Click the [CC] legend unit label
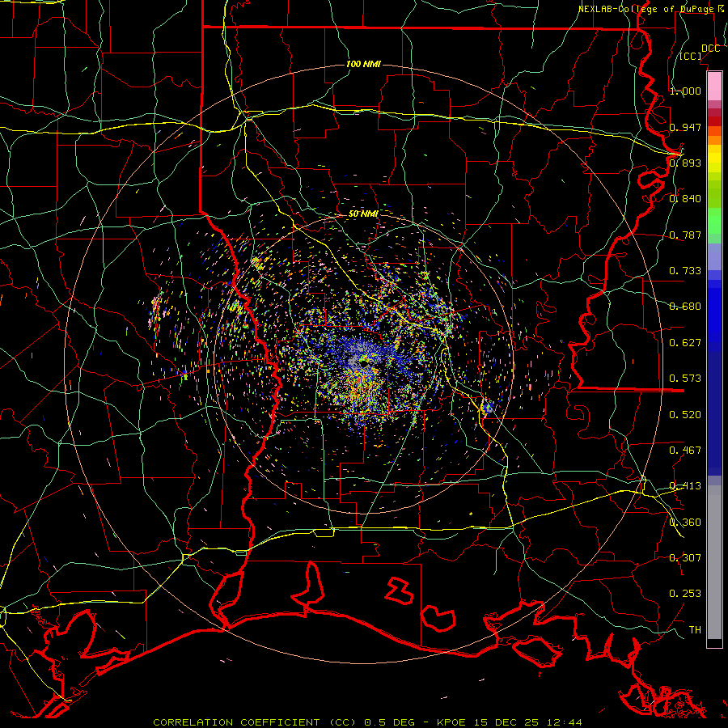Image resolution: width=728 pixels, height=728 pixels. click(x=690, y=56)
